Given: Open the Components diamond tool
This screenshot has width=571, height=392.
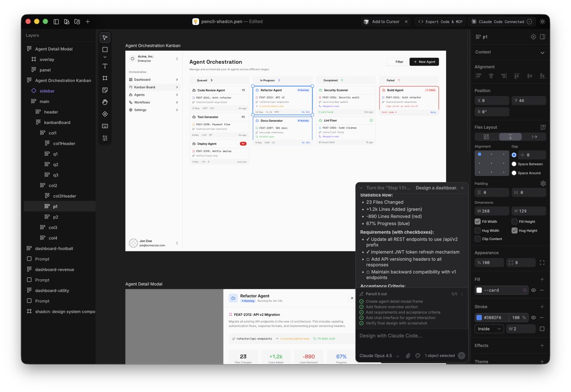Looking at the screenshot, I should point(105,114).
